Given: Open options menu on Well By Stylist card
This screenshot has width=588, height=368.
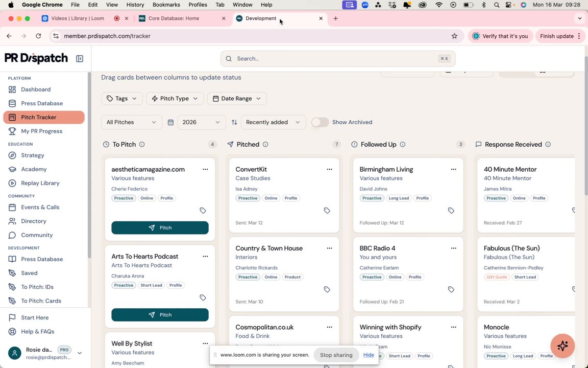Looking at the screenshot, I should click(206, 343).
